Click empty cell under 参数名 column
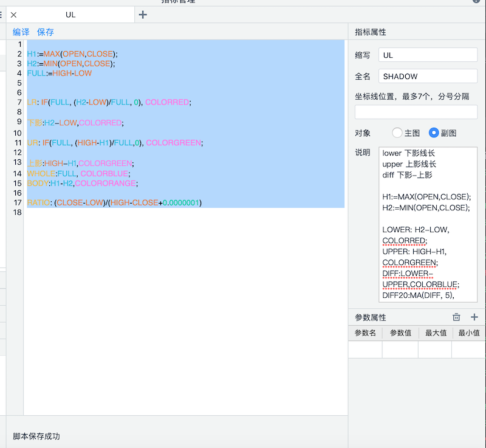486x448 pixels. point(365,350)
